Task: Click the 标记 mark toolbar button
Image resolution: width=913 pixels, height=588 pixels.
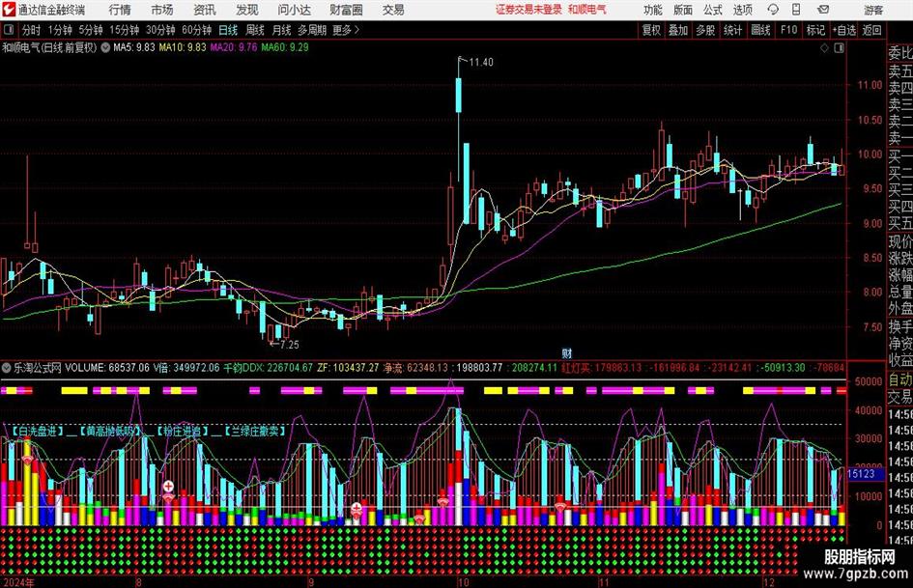Action: [815, 30]
